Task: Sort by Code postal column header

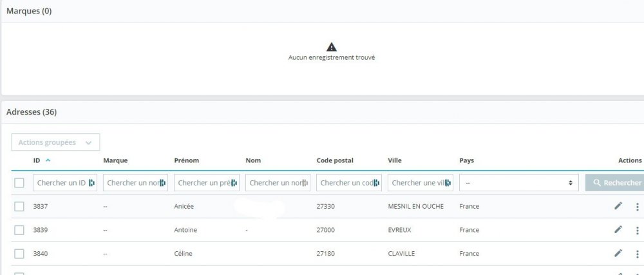Action: (x=335, y=160)
